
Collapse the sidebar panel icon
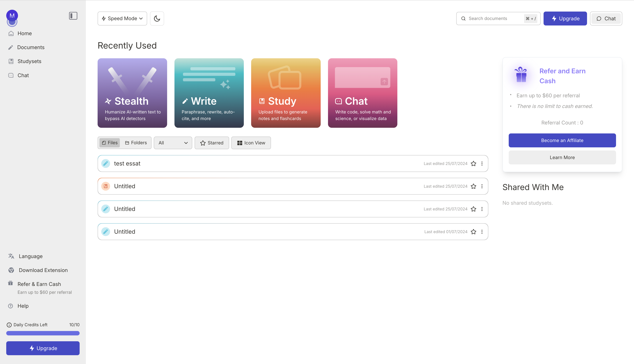point(73,16)
